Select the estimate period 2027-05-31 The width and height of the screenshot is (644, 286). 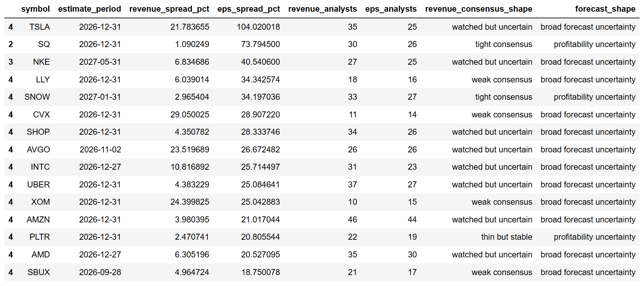(100, 62)
